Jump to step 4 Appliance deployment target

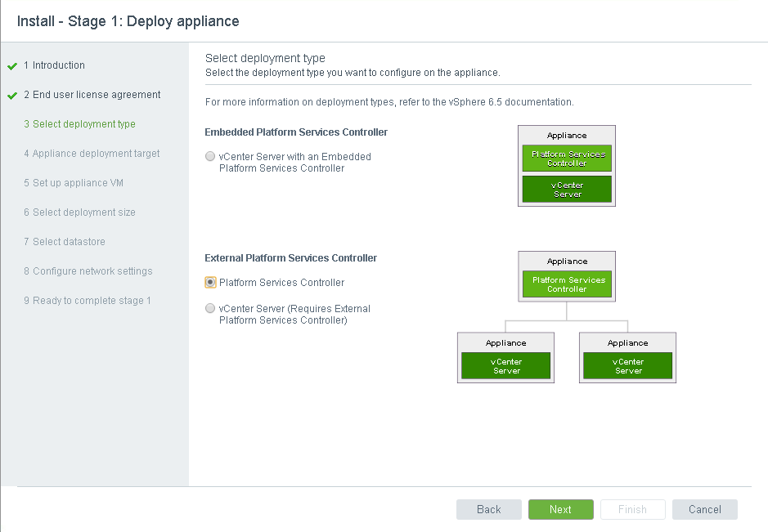96,154
